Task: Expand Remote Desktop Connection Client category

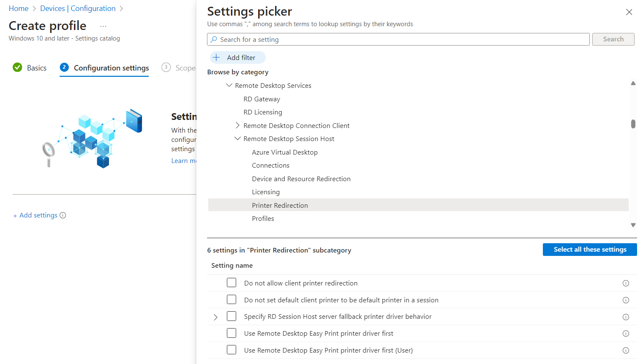Action: pyautogui.click(x=237, y=125)
